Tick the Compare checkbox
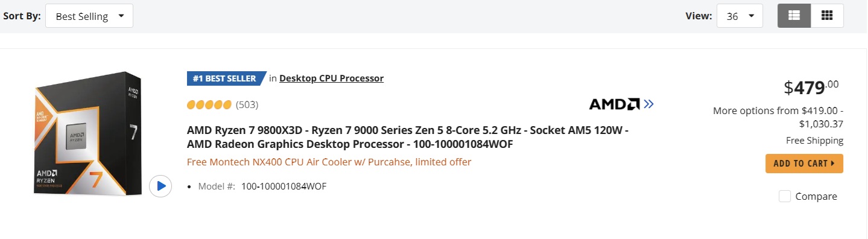Image resolution: width=868 pixels, height=239 pixels. [785, 196]
